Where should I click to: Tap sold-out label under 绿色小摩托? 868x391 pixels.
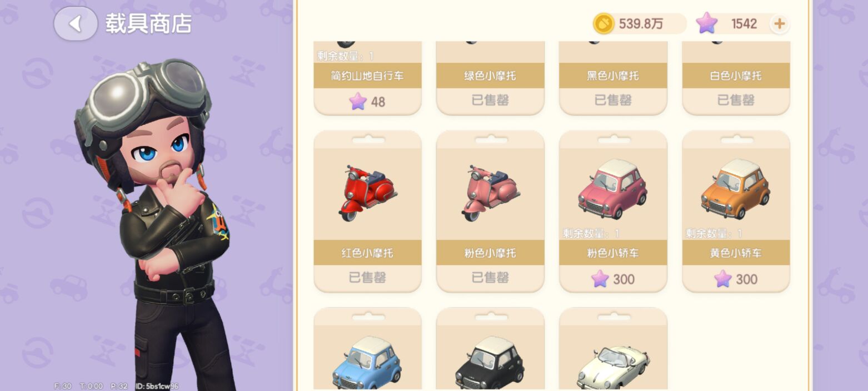490,100
